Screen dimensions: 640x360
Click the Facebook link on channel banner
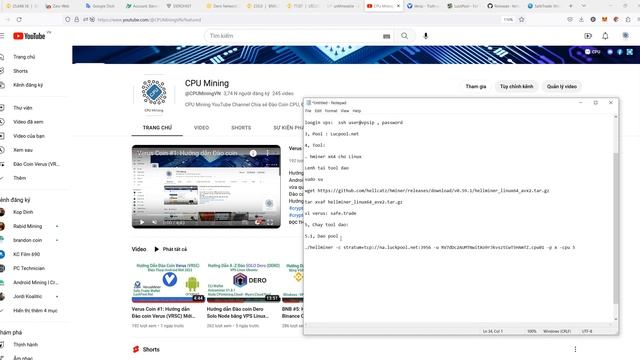point(620,52)
